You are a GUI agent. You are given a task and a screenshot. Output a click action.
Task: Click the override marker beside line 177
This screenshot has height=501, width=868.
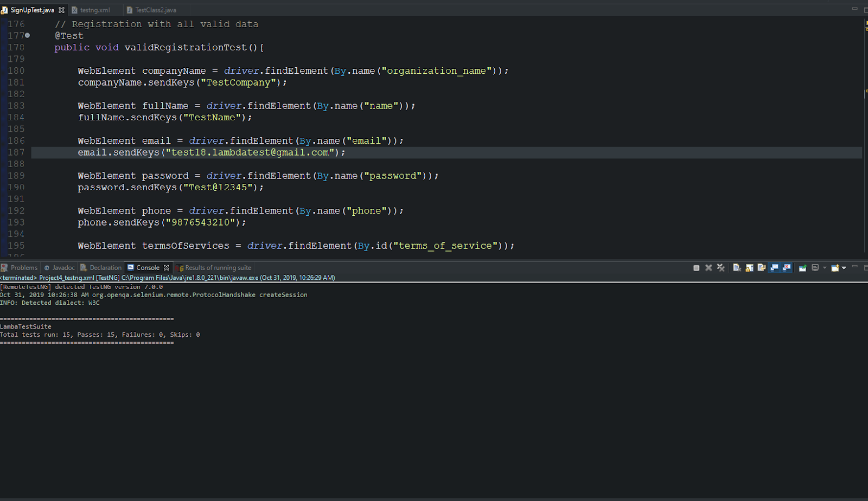tap(28, 35)
